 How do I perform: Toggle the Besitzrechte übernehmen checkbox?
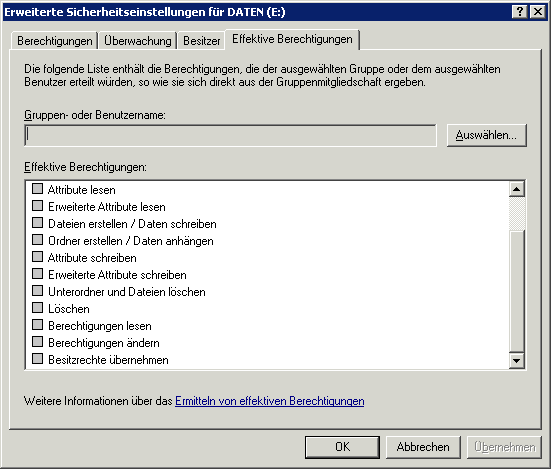[37, 359]
